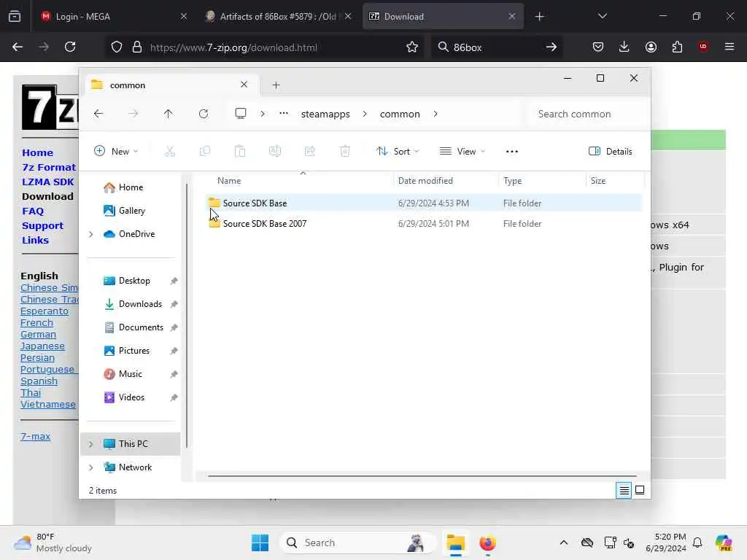The height and width of the screenshot is (560, 747).
Task: Click the Copy icon in Explorer toolbar
Action: pyautogui.click(x=205, y=152)
